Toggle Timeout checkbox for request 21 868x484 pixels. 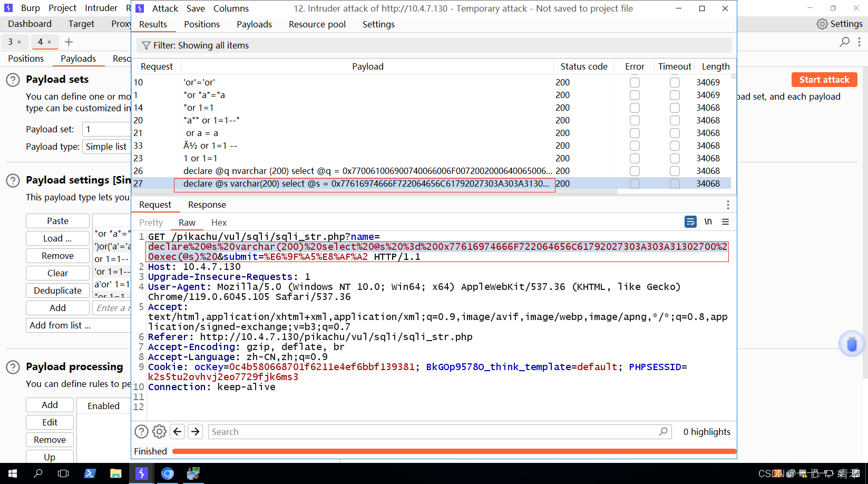[675, 133]
